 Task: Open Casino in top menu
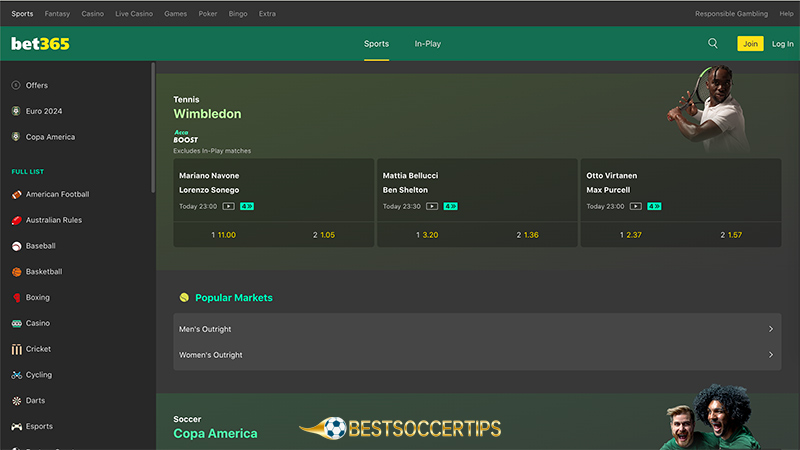click(x=93, y=14)
